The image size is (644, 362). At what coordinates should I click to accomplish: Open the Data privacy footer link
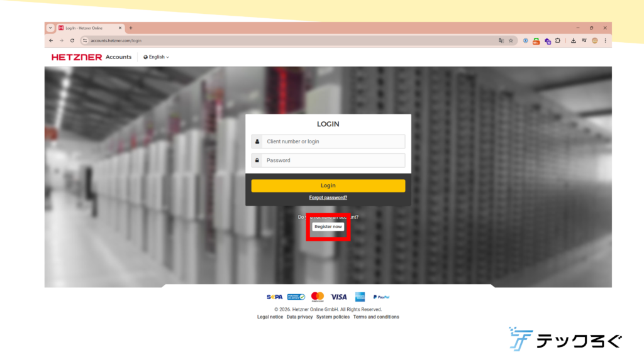click(299, 317)
